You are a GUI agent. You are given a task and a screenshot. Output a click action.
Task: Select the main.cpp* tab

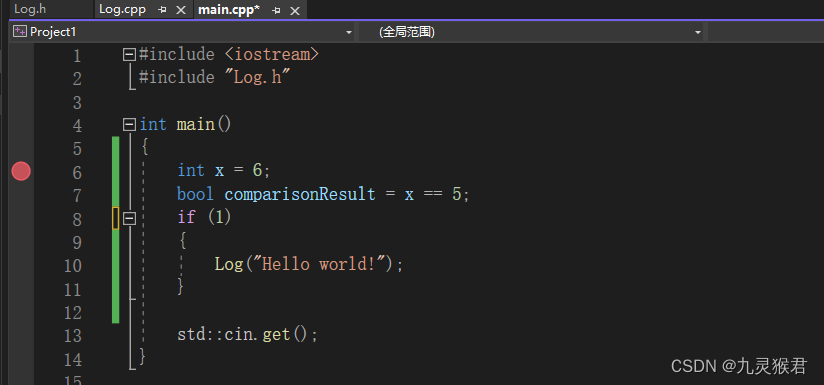[229, 9]
